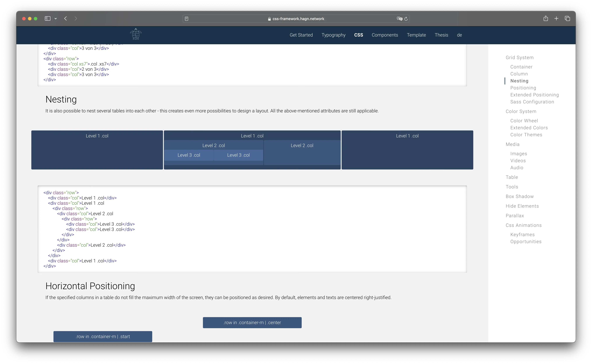Image resolution: width=592 pixels, height=364 pixels.
Task: Go back with the back arrow
Action: click(66, 18)
